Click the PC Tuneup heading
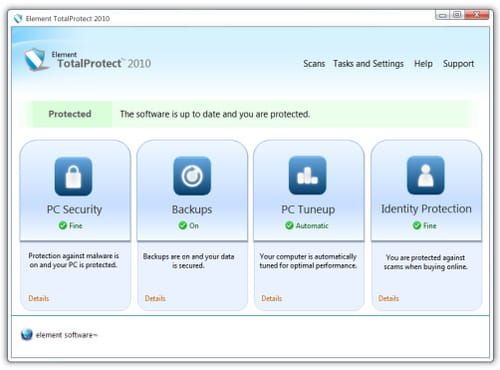Screen dimensions: 500x370 click(x=308, y=210)
